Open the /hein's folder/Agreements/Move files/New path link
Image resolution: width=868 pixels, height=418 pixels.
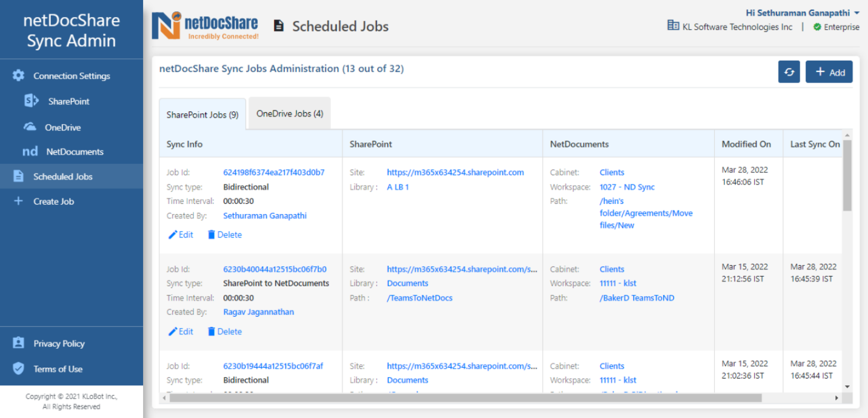[x=646, y=213]
